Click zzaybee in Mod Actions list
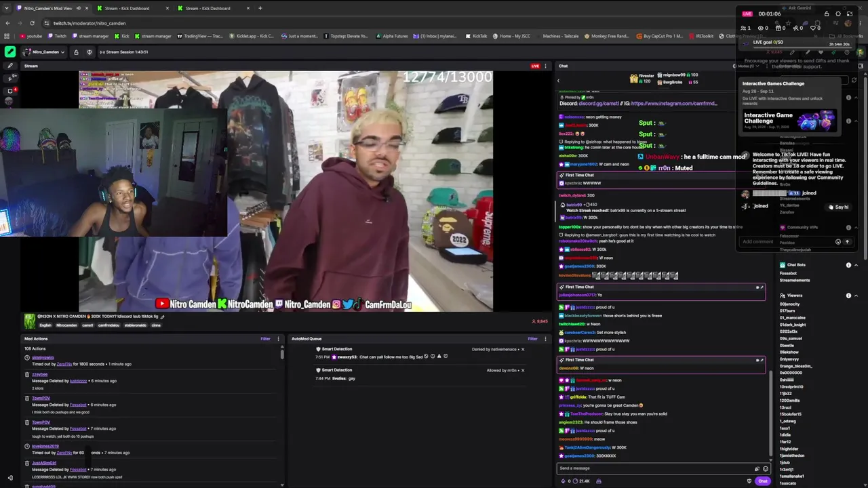Screen dimensions: 868x488 [x=39, y=374]
